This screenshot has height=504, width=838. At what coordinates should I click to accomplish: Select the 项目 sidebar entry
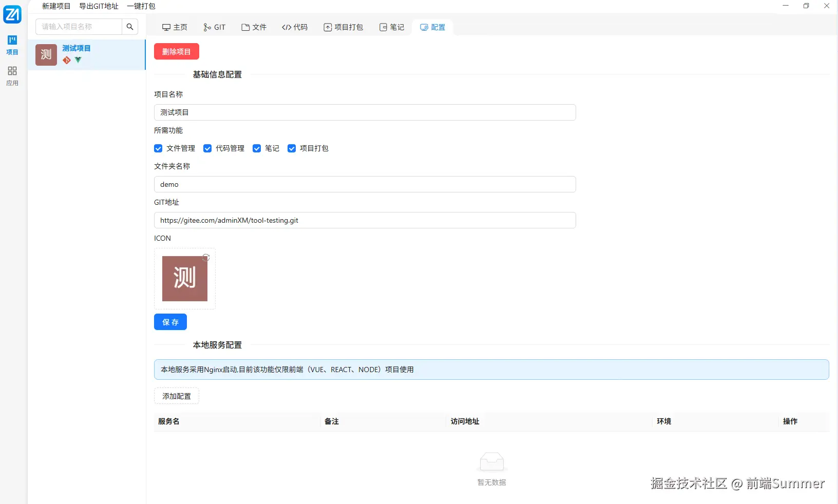pos(12,45)
